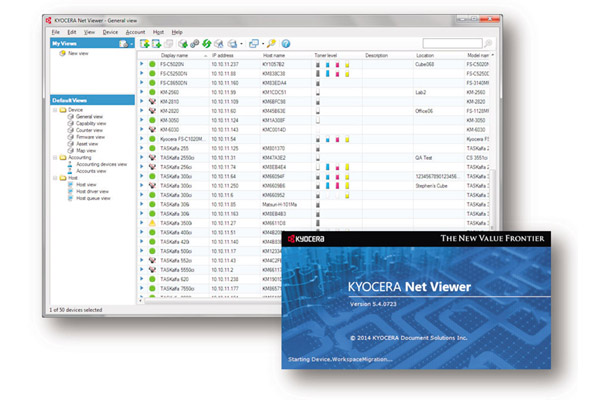600x400 pixels.
Task: Click the chain link toolbar icon
Action: point(194,44)
